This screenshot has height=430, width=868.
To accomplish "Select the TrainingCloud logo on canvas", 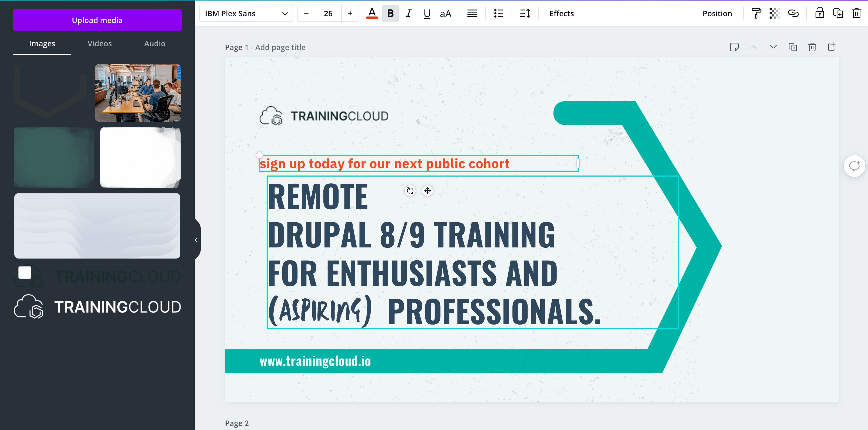I will (323, 116).
